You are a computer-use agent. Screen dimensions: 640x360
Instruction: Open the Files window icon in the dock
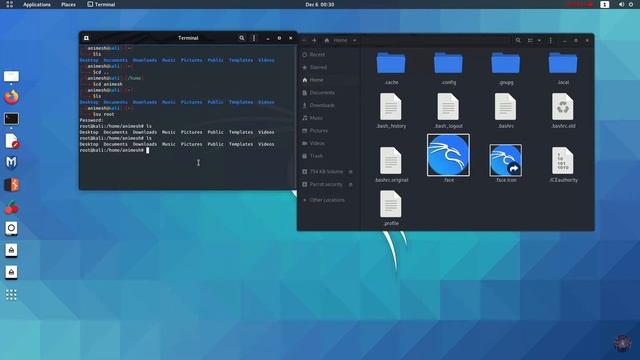click(x=11, y=76)
